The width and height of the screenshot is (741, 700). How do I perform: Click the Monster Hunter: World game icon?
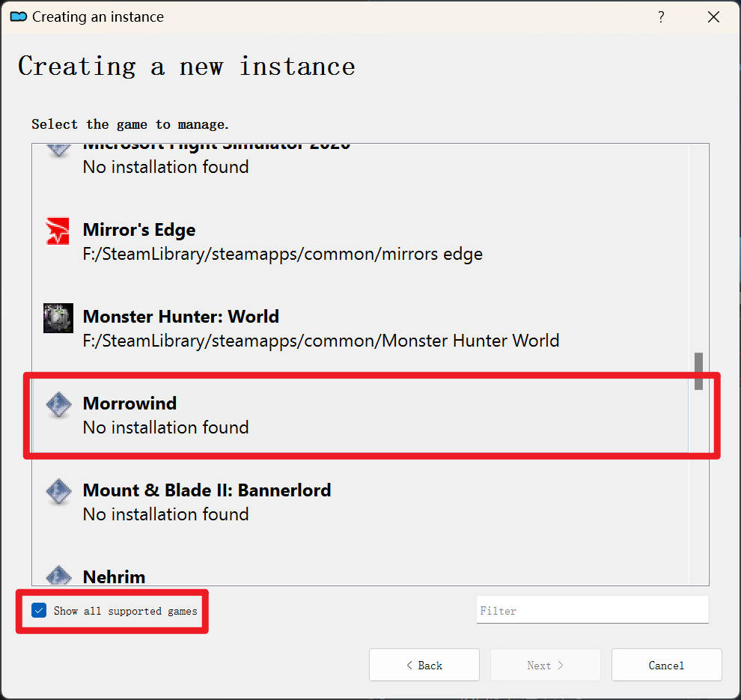[x=58, y=318]
